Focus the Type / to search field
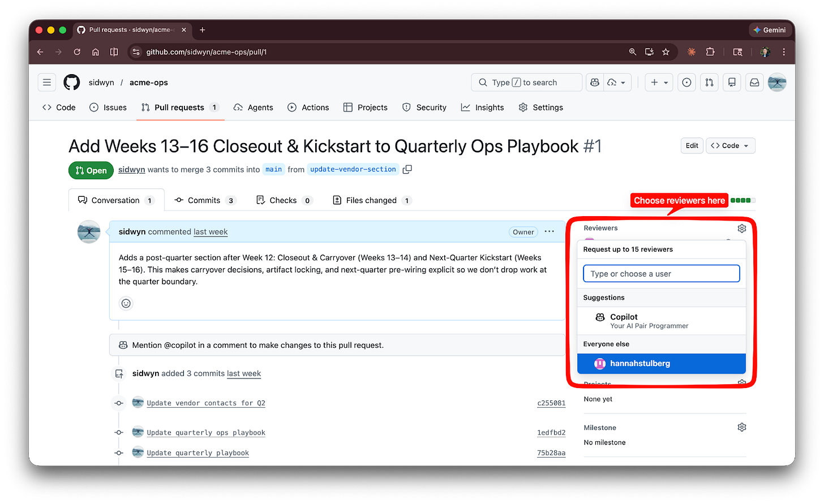The height and width of the screenshot is (504, 824). tap(526, 83)
